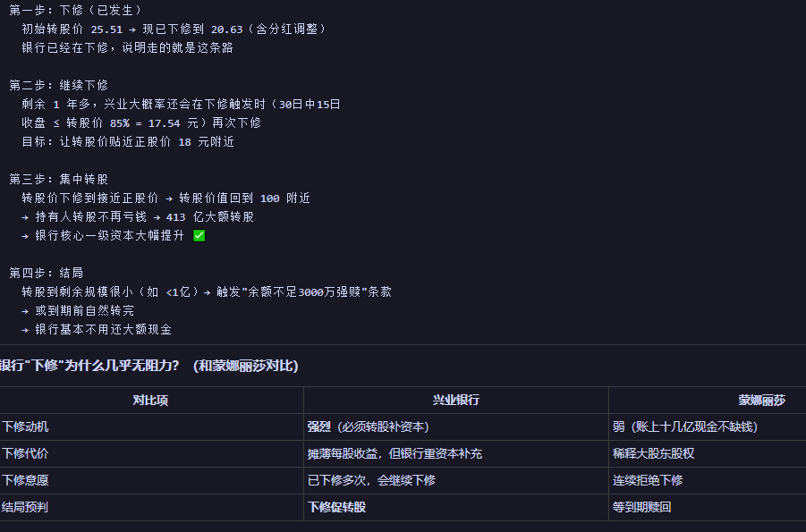Click the 稀释大股东股权 cell
Viewport: 806px width, 532px height.
pos(653,453)
